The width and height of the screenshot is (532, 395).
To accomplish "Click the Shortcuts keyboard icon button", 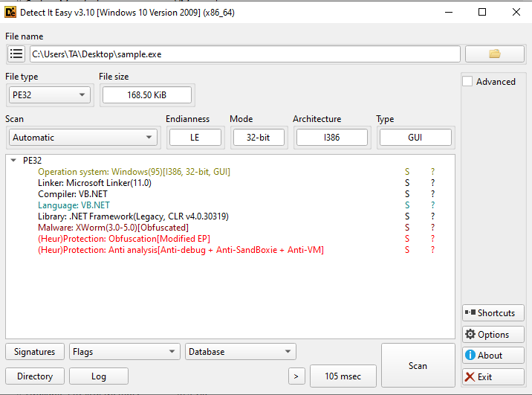I will point(493,313).
